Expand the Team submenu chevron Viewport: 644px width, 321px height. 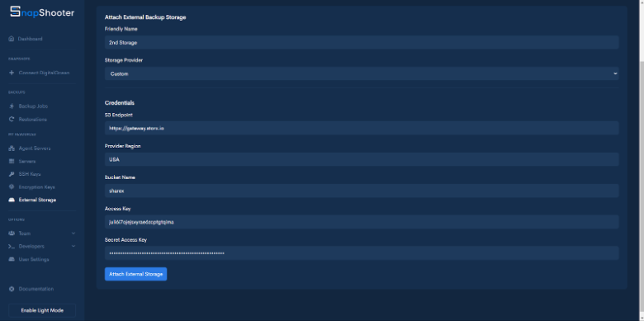73,234
